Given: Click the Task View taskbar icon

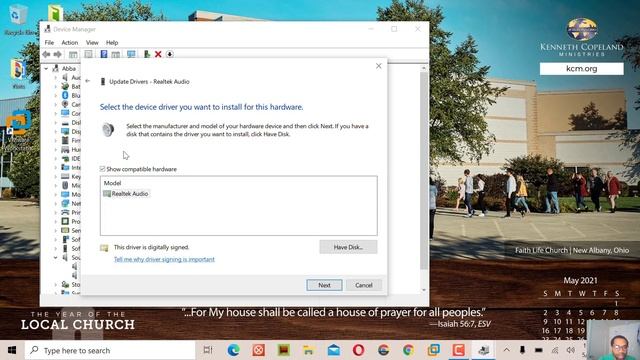Looking at the screenshot, I should 208,350.
